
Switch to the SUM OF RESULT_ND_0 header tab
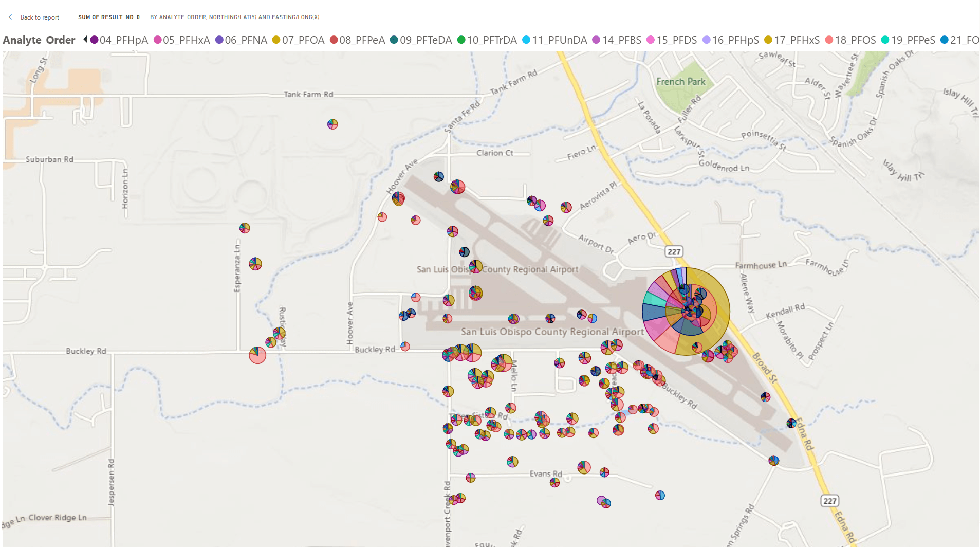coord(108,16)
